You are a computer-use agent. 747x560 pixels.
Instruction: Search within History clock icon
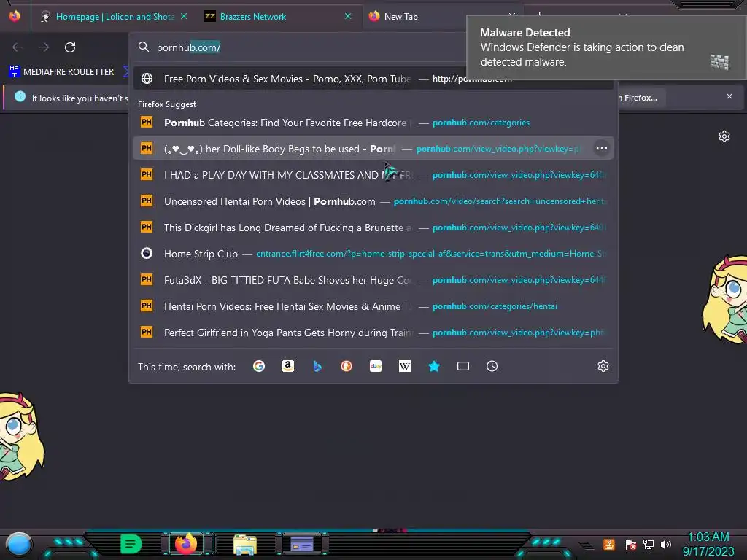click(x=492, y=366)
